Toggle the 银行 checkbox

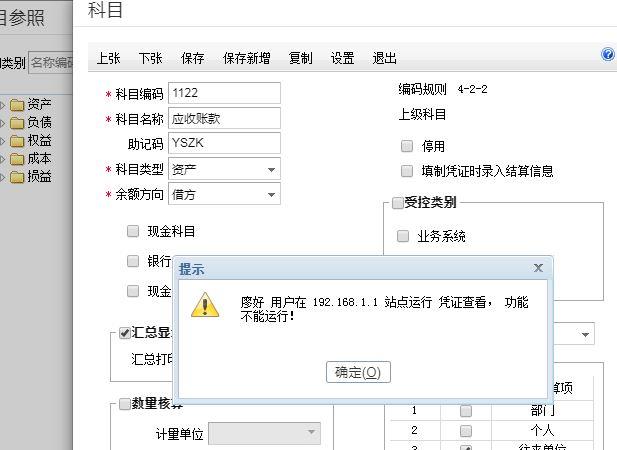coord(133,261)
